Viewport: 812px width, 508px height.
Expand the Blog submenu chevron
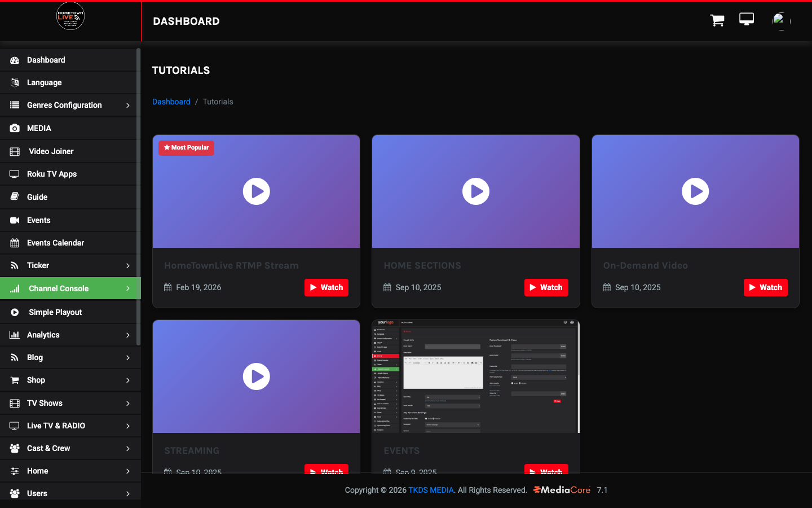[x=128, y=358]
